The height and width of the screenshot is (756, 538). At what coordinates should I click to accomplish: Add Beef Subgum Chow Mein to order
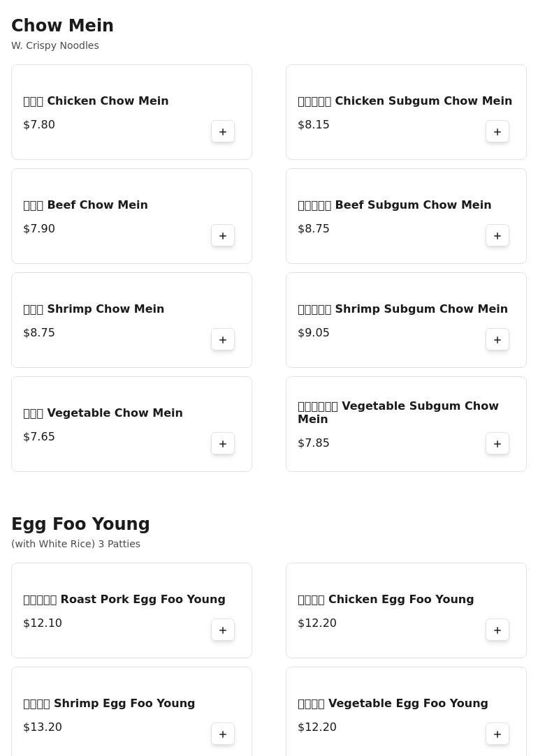point(497,236)
